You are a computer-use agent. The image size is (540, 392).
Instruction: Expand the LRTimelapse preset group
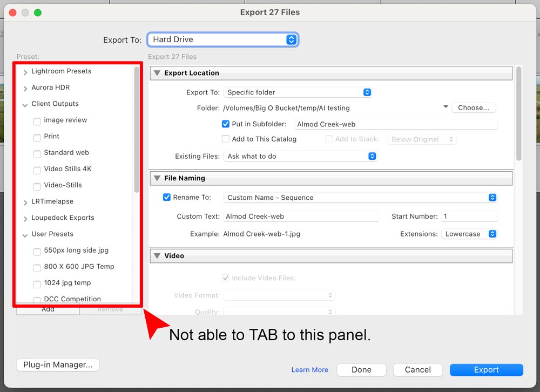25,202
